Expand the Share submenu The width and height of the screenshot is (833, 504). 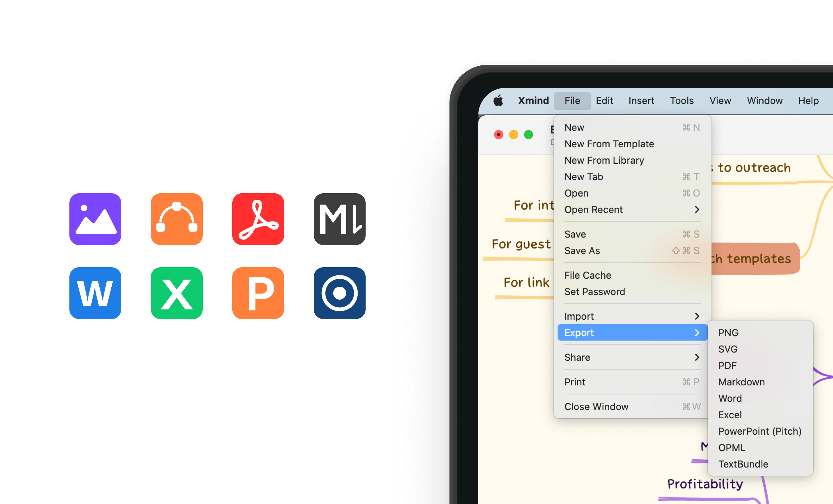tap(632, 357)
